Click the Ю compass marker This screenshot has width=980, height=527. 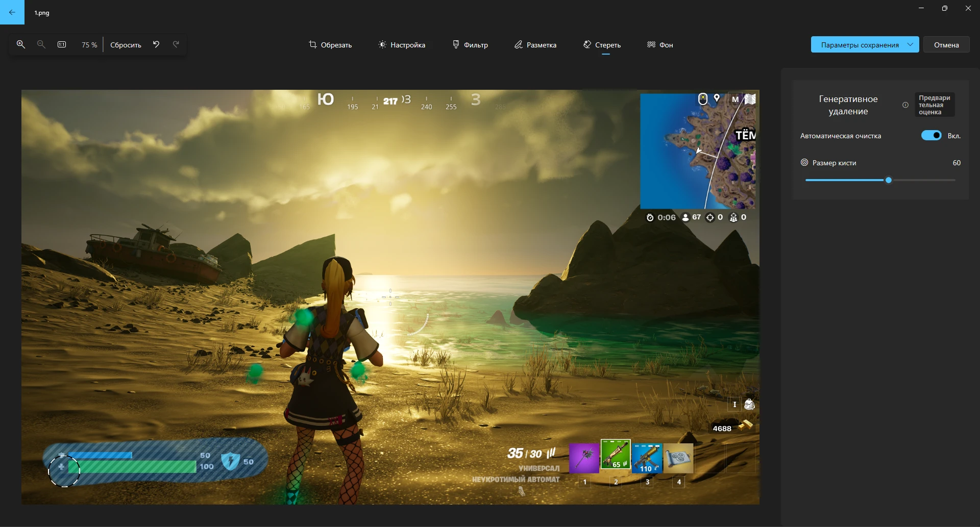click(326, 99)
